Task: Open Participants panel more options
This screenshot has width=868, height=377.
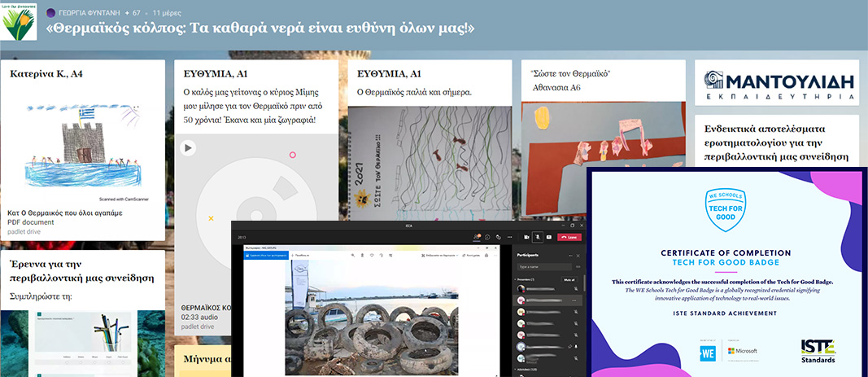Action: pos(570,255)
